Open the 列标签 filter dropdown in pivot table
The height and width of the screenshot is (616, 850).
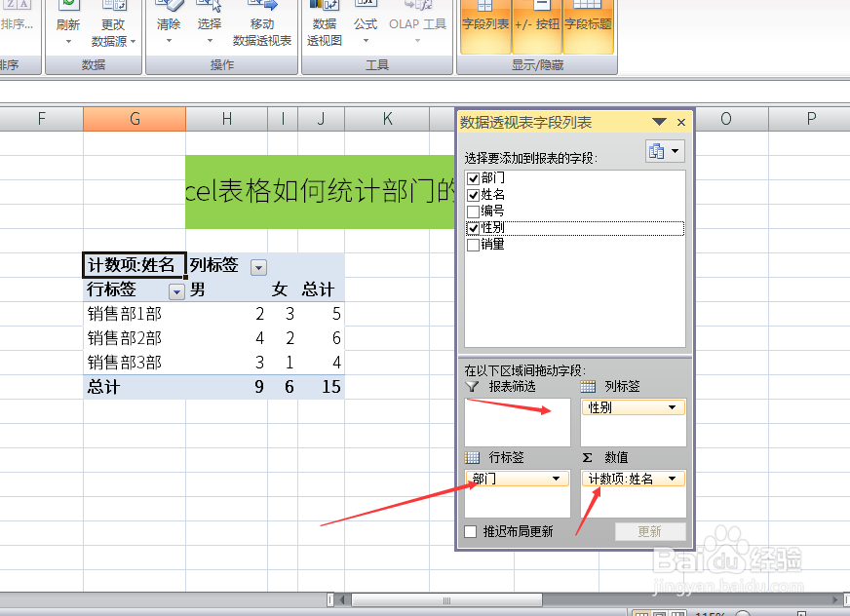point(258,267)
